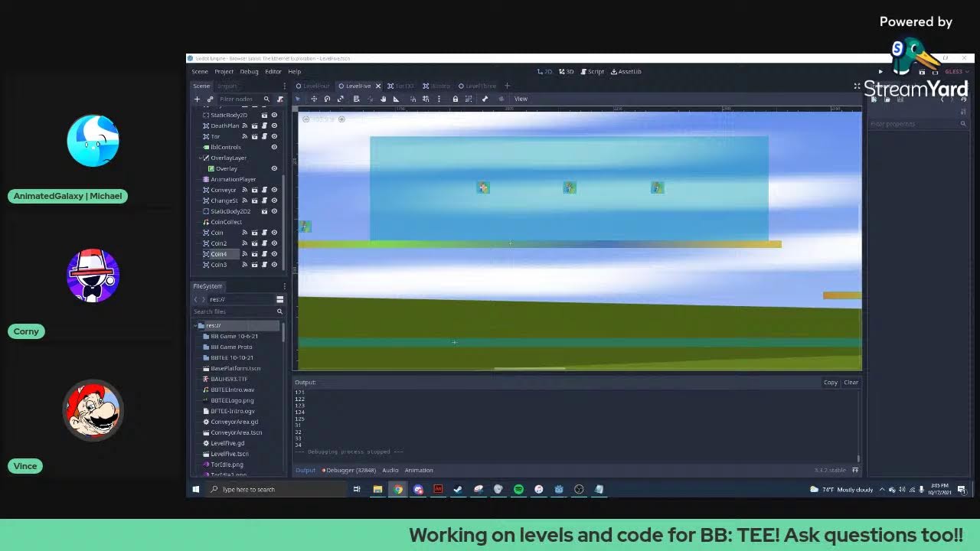
Task: Select the Ruler Mode tool
Action: point(396,99)
